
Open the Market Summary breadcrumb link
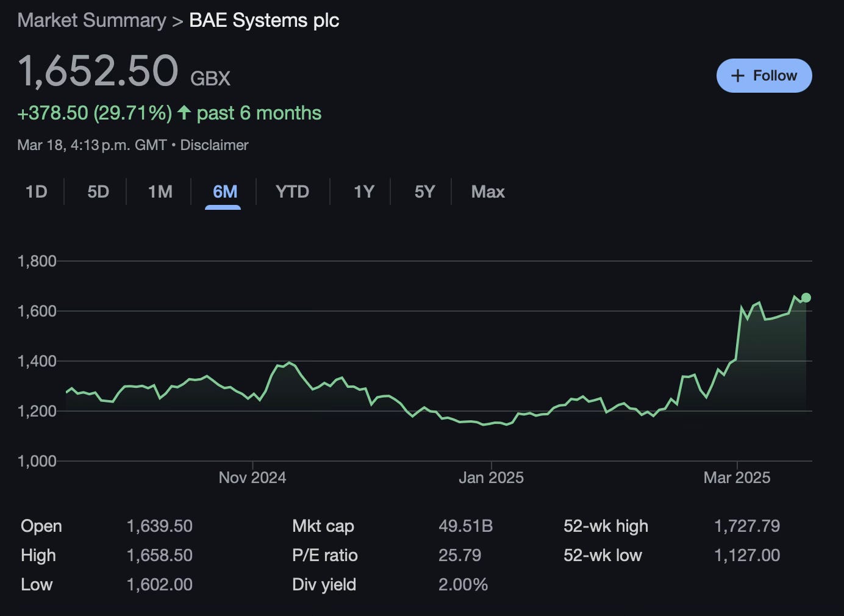tap(91, 20)
